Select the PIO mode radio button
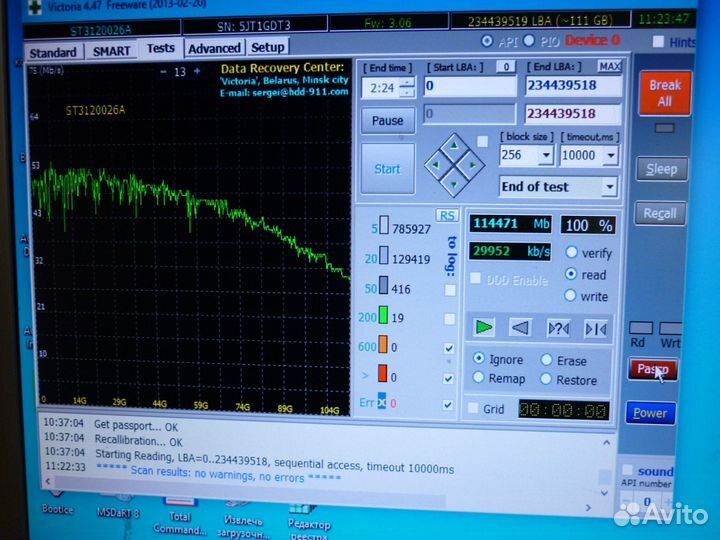Screen dimensions: 720x540 [529, 41]
